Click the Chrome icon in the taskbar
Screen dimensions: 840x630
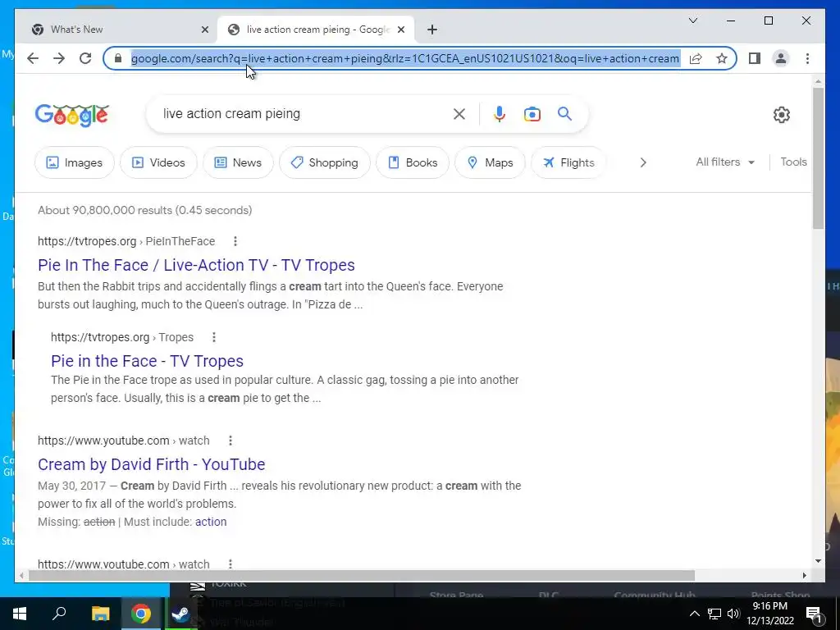[141, 614]
